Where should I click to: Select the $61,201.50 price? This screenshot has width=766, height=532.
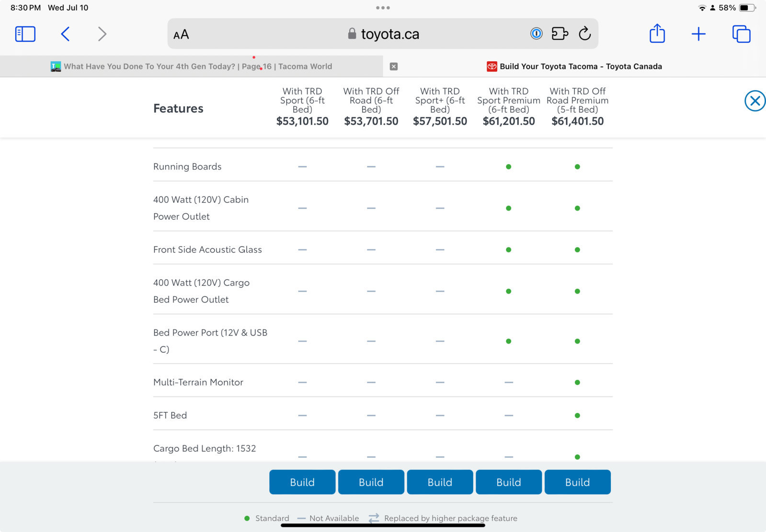509,121
